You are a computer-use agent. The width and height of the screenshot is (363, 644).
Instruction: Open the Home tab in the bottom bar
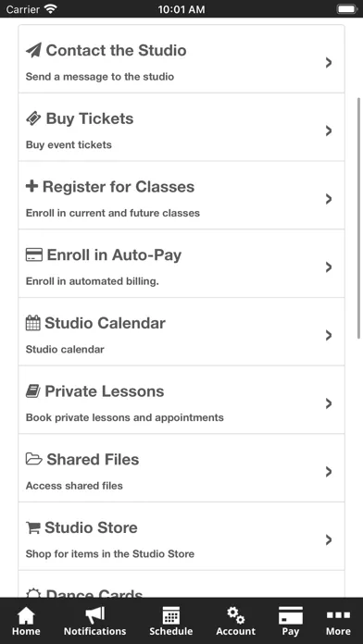pyautogui.click(x=26, y=621)
